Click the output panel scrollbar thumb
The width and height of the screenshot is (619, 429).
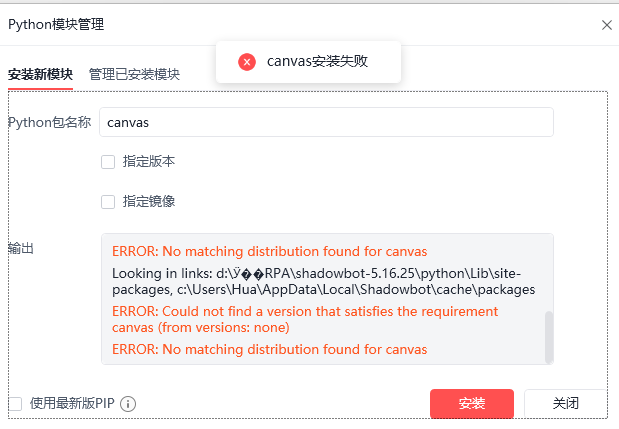pos(549,336)
